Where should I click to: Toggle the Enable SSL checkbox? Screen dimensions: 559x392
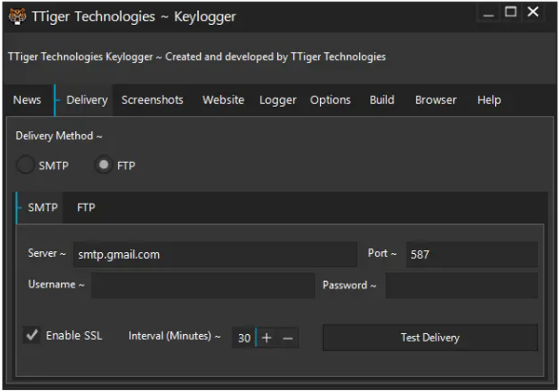[32, 335]
